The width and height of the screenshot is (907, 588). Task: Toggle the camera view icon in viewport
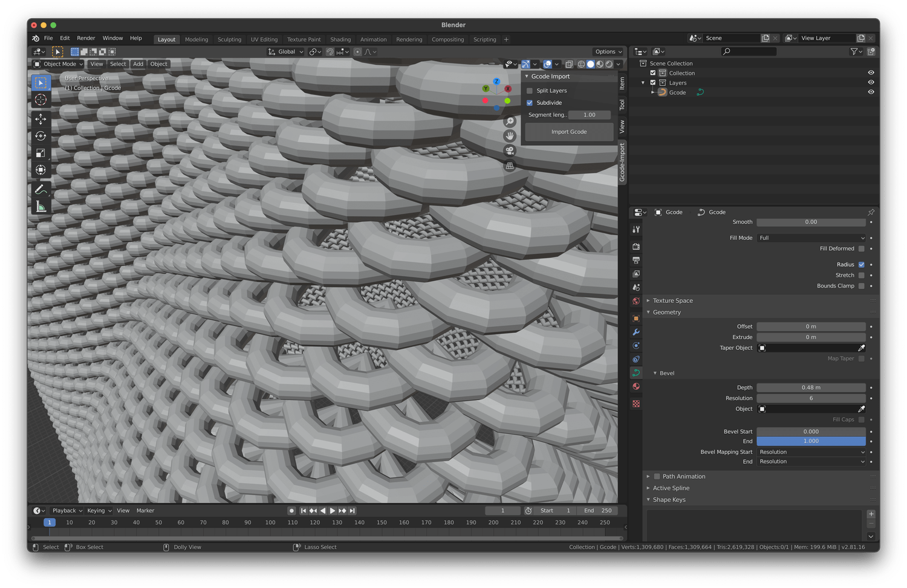click(510, 150)
